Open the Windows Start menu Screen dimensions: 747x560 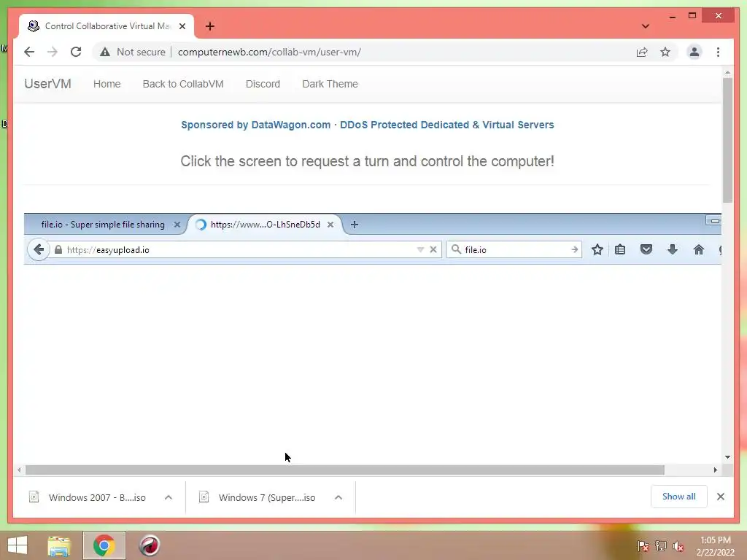(18, 545)
